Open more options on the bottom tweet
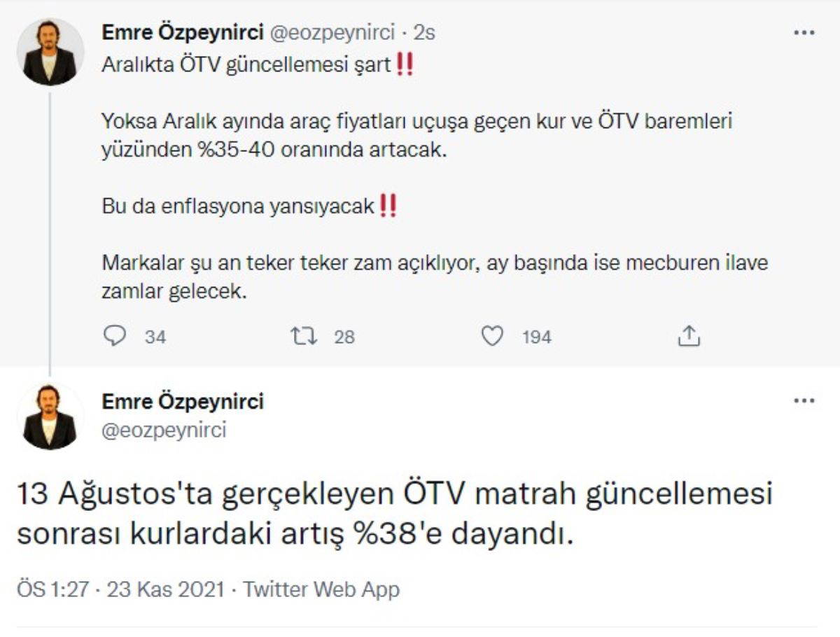The image size is (840, 637). (804, 401)
